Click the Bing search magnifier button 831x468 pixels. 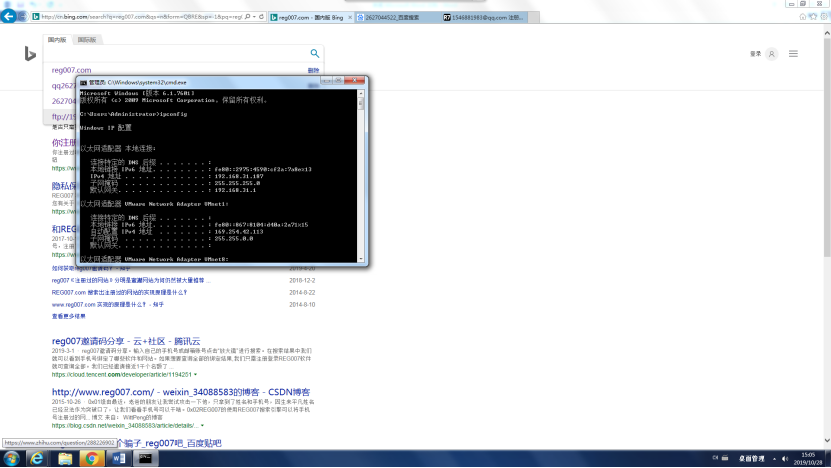click(x=315, y=54)
